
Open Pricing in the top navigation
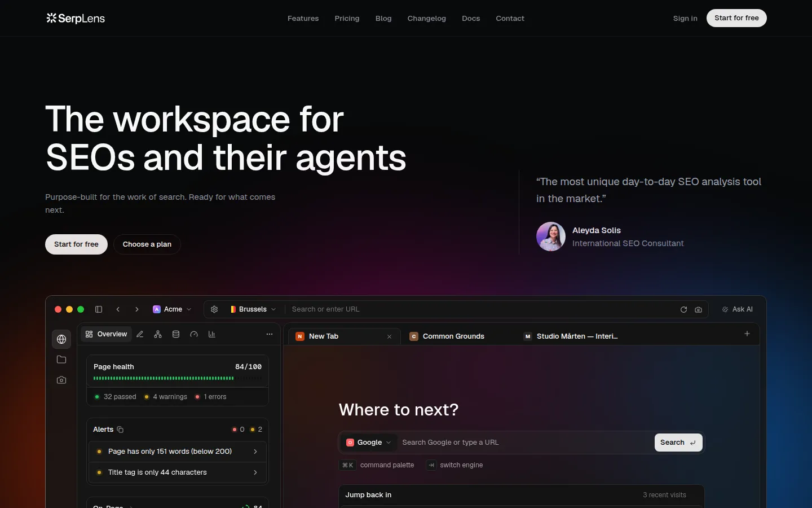347,18
